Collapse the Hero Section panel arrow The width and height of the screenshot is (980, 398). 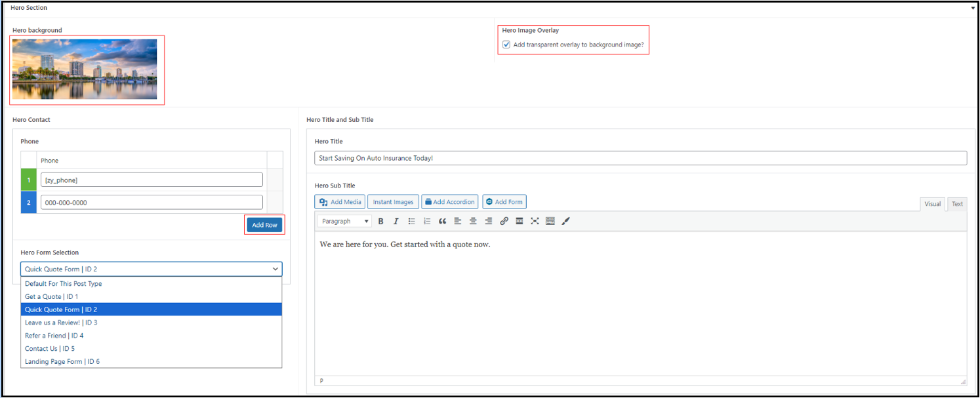[x=973, y=9]
